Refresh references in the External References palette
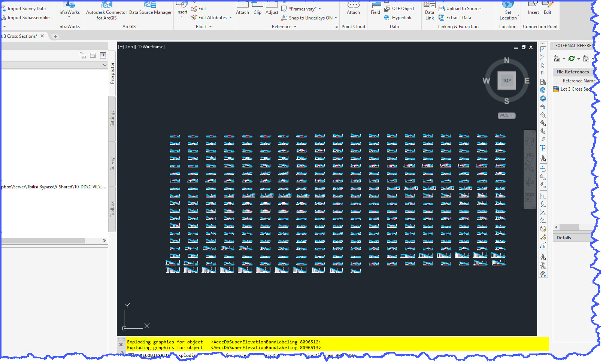The height and width of the screenshot is (364, 603). (x=571, y=58)
